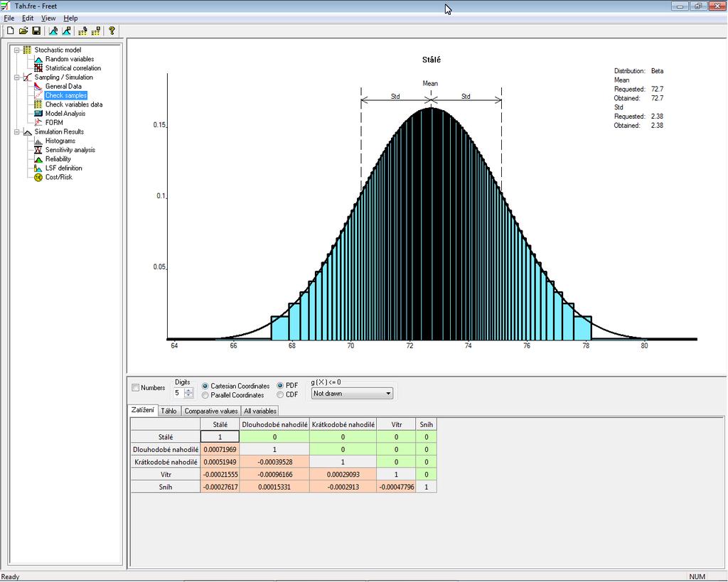The image size is (728, 582).
Task: Click the Sníh row header
Action: [166, 487]
